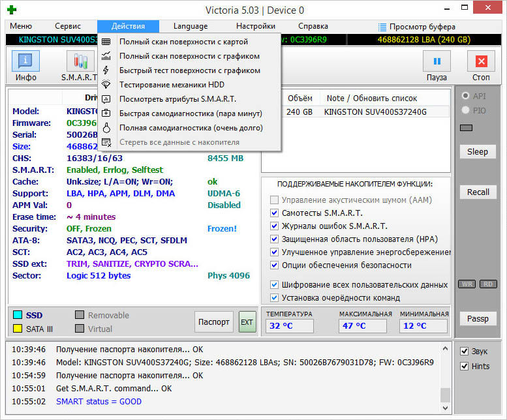
Task: Expand the Сервис menu
Action: 68,26
